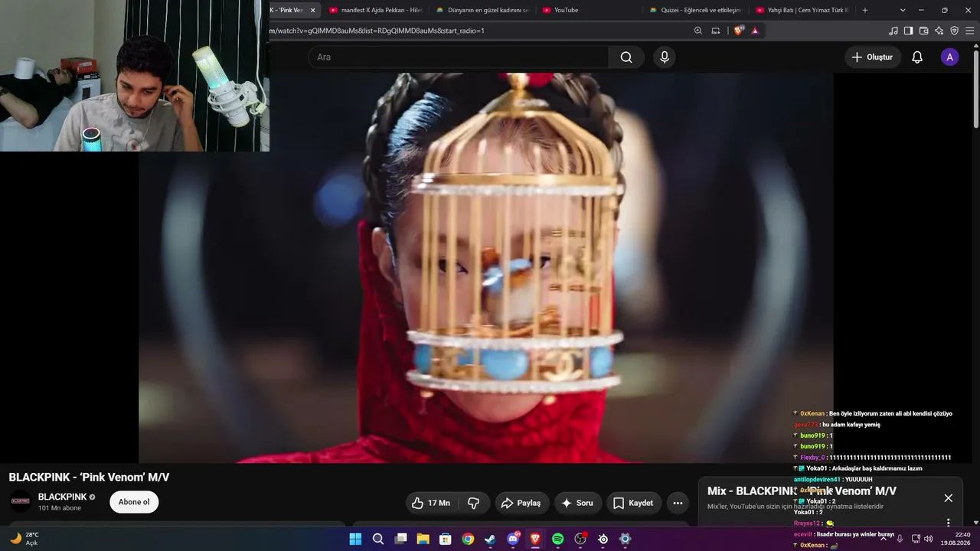This screenshot has height=551, width=980.
Task: Zoom page using the address bar magnifier
Action: click(697, 31)
